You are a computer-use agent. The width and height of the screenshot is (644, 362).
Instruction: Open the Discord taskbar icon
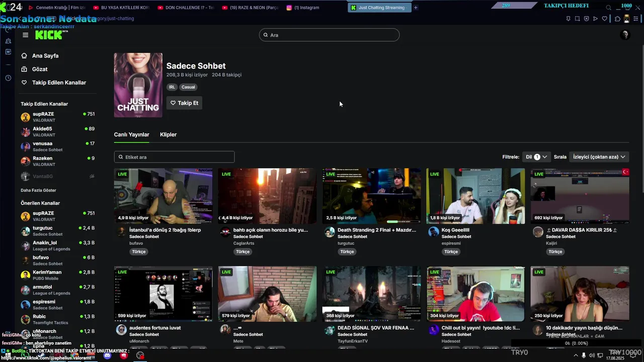tap(107, 355)
